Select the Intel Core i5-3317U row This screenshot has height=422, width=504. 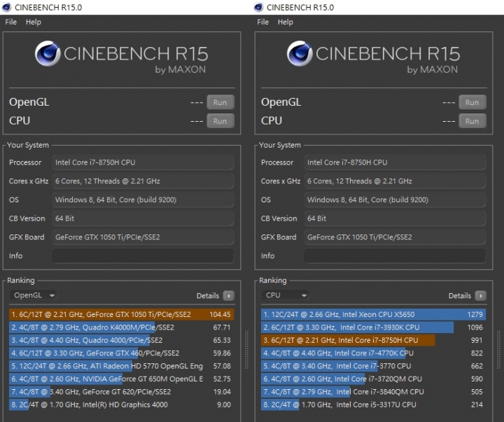pos(374,405)
